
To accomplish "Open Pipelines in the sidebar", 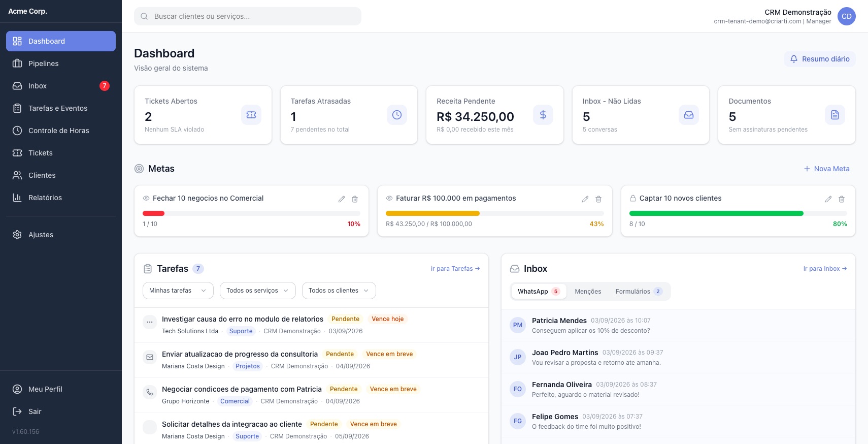I will [x=61, y=64].
